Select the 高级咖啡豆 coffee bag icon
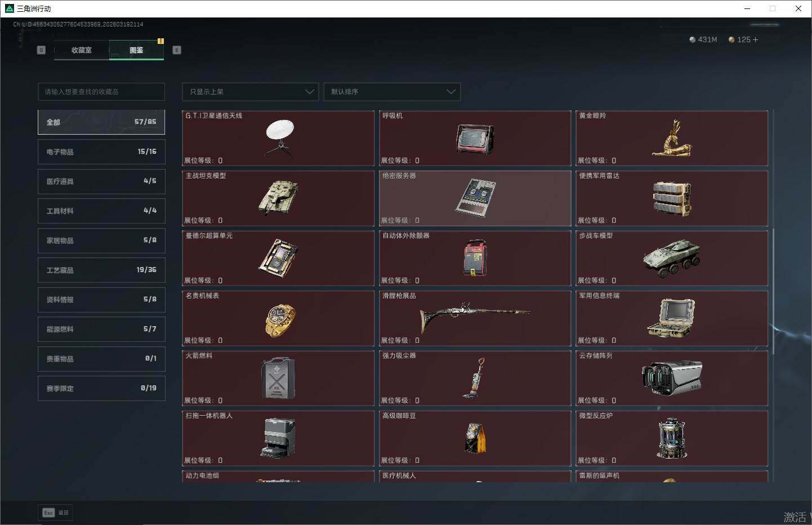 [475, 438]
